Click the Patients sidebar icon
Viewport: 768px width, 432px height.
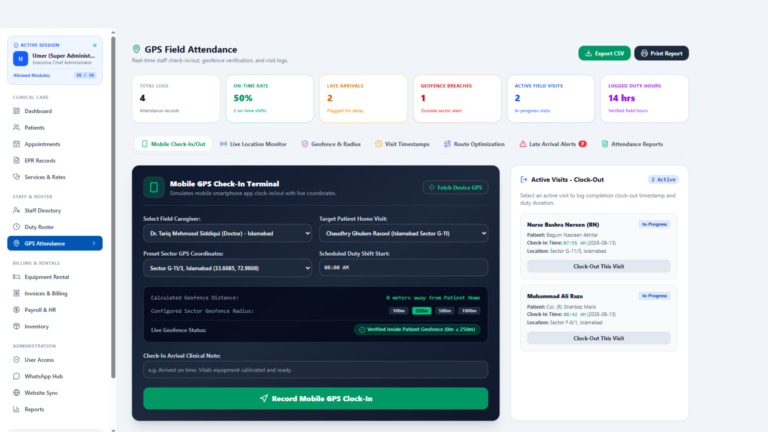(17, 127)
